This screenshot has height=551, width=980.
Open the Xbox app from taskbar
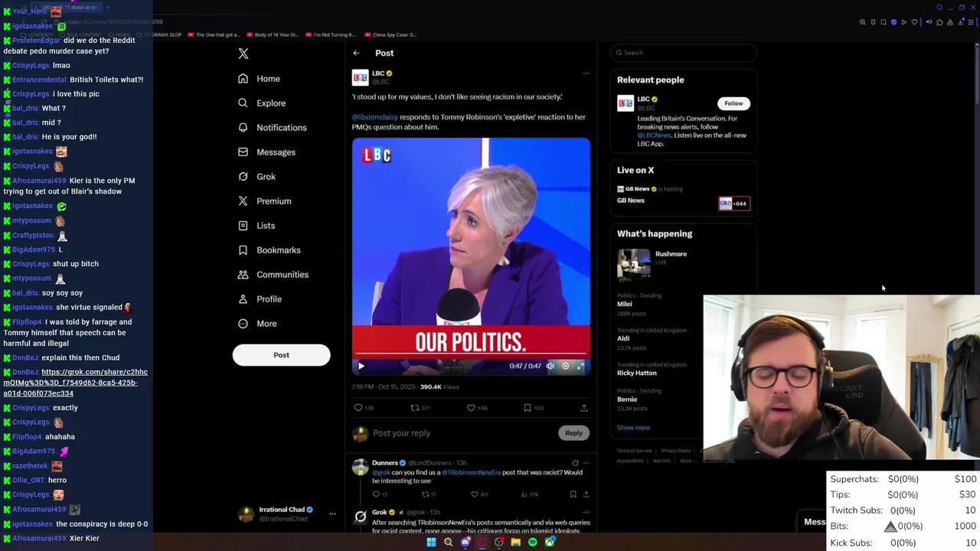pos(549,543)
